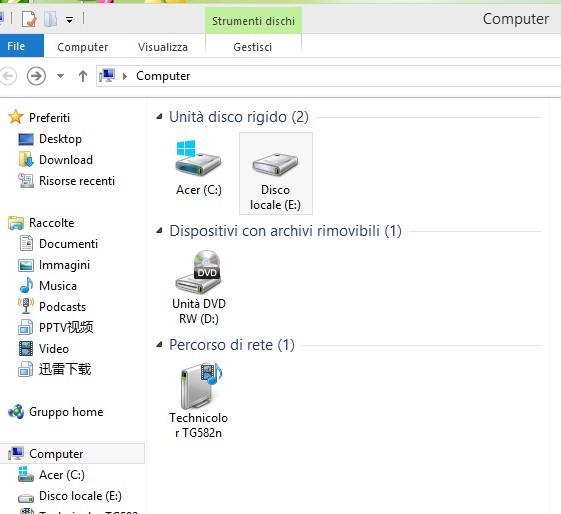Switch to the Visualizza ribbon tab
The image size is (561, 514).
[x=163, y=47]
